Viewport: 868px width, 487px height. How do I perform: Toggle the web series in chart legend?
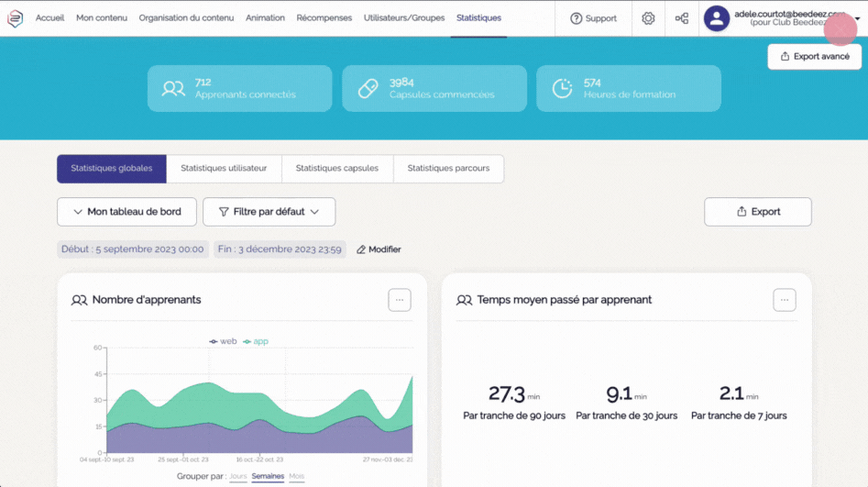click(x=223, y=341)
